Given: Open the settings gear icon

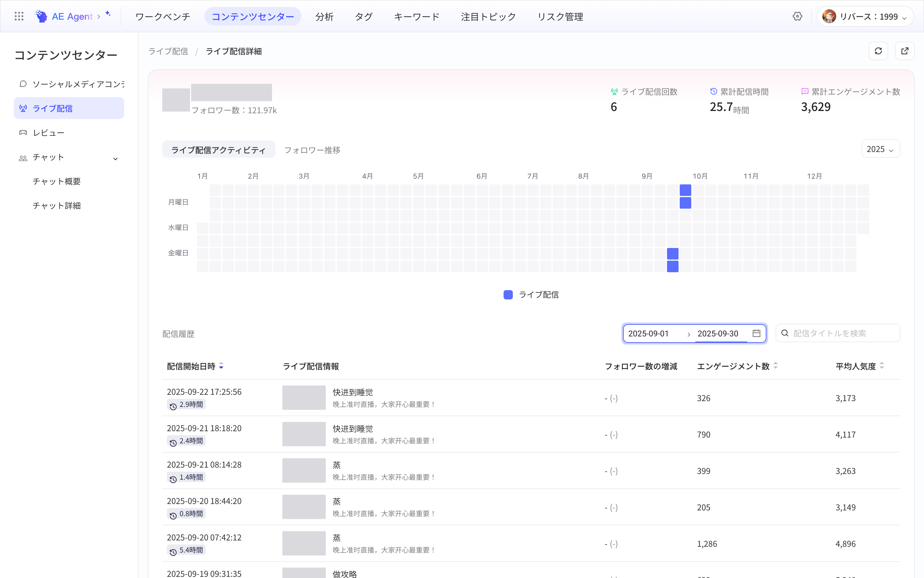Looking at the screenshot, I should [797, 16].
